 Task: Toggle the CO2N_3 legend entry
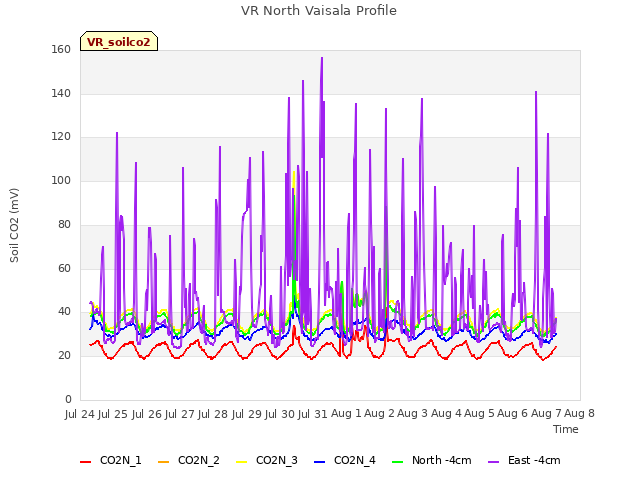pyautogui.click(x=267, y=460)
